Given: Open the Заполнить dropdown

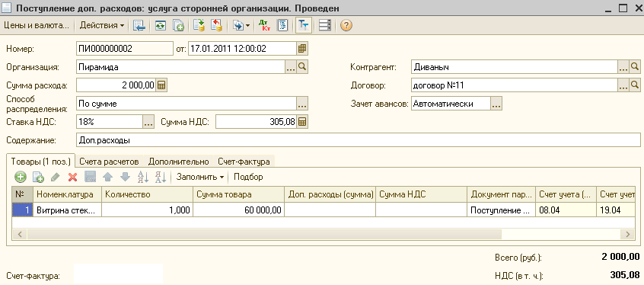Looking at the screenshot, I should [200, 178].
